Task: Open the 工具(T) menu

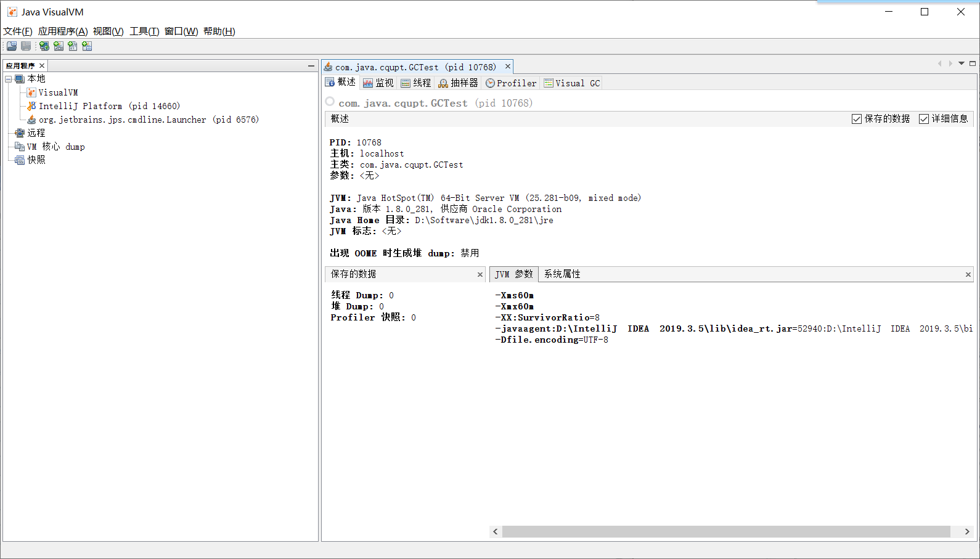Action: (144, 31)
